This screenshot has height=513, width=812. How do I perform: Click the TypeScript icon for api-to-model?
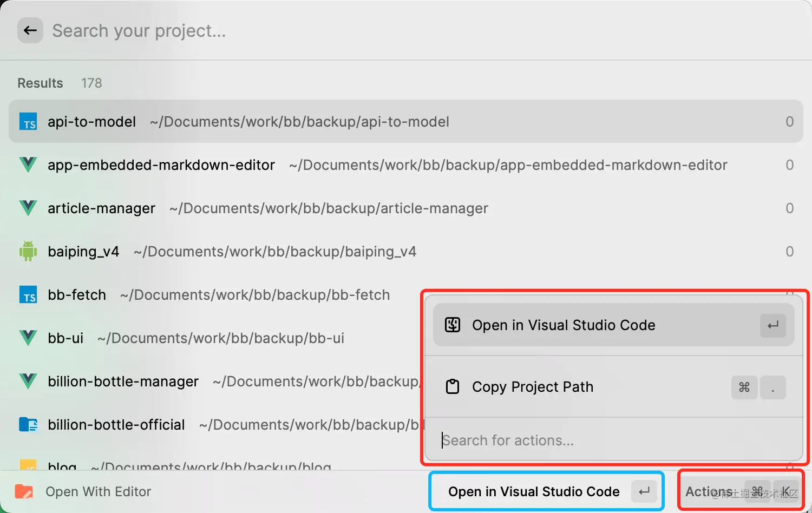pos(28,122)
